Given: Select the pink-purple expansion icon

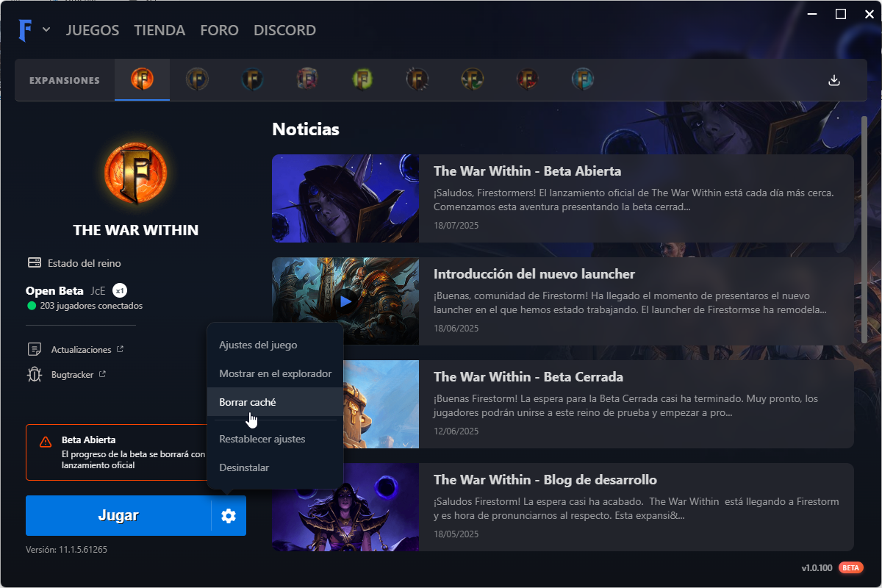Looking at the screenshot, I should tap(307, 79).
